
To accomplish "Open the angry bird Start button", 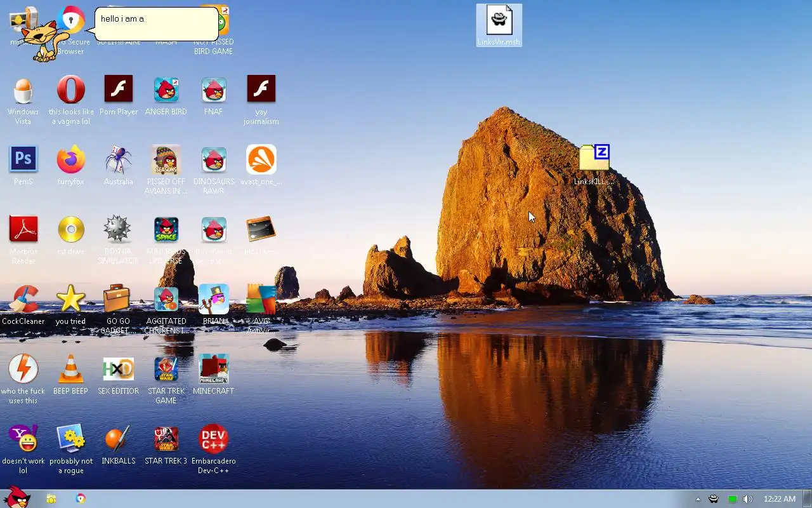I will [17, 498].
